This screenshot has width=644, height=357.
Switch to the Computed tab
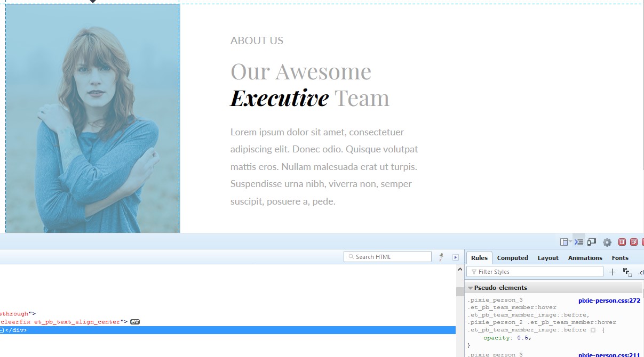(512, 258)
